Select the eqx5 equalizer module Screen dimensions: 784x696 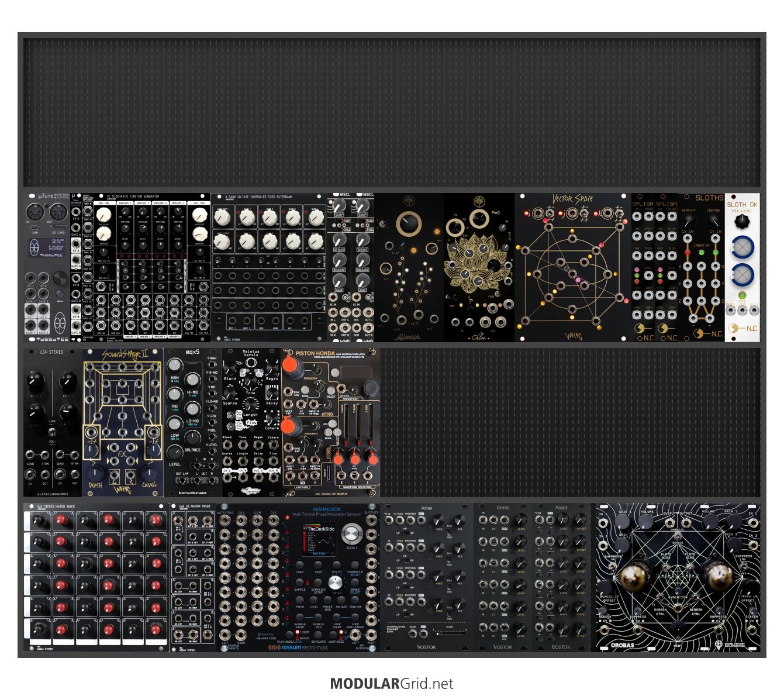(193, 422)
